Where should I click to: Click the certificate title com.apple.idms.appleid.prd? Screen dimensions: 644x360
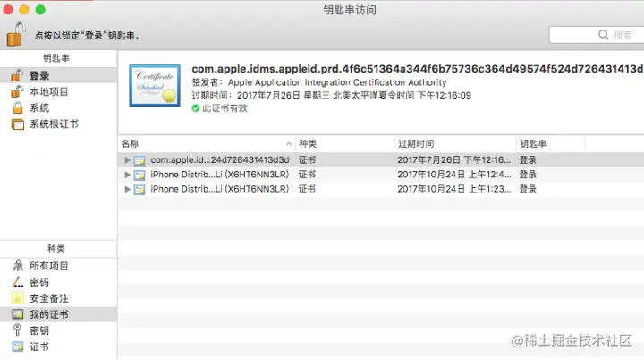418,69
